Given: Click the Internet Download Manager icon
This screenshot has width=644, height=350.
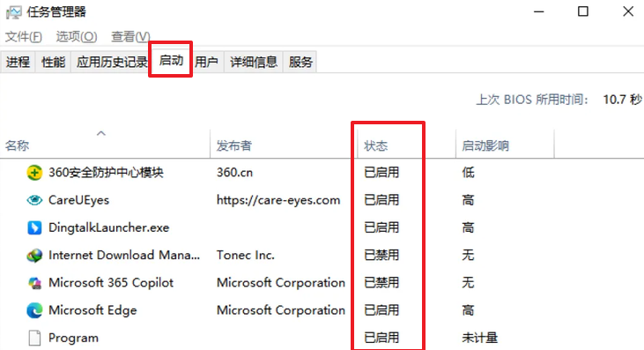Looking at the screenshot, I should click(34, 255).
